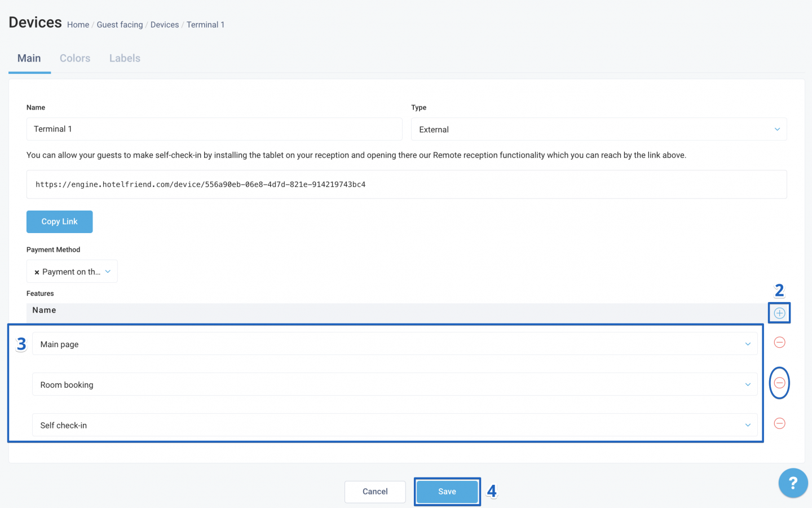Viewport: 812px width, 508px height.
Task: Open the Labels tab
Action: 125,58
